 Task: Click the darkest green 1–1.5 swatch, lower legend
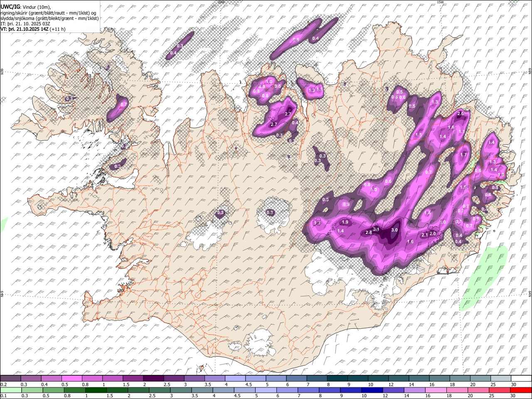(x=96, y=390)
